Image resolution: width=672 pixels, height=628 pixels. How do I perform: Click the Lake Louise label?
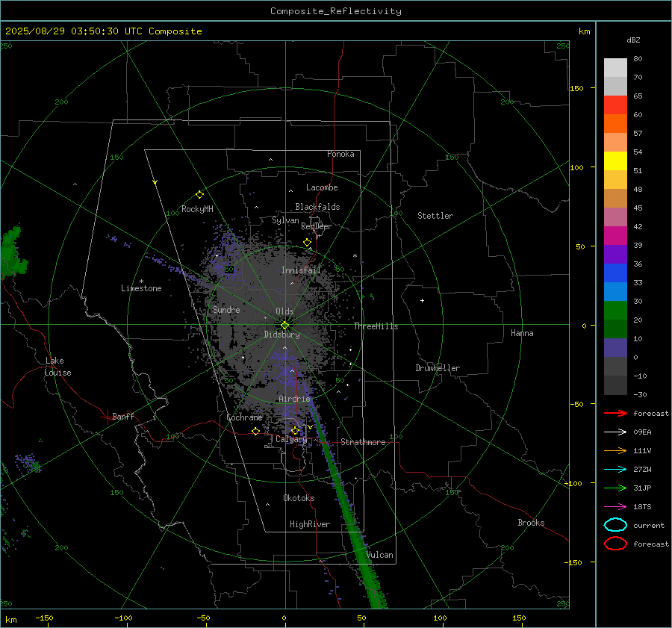57,367
